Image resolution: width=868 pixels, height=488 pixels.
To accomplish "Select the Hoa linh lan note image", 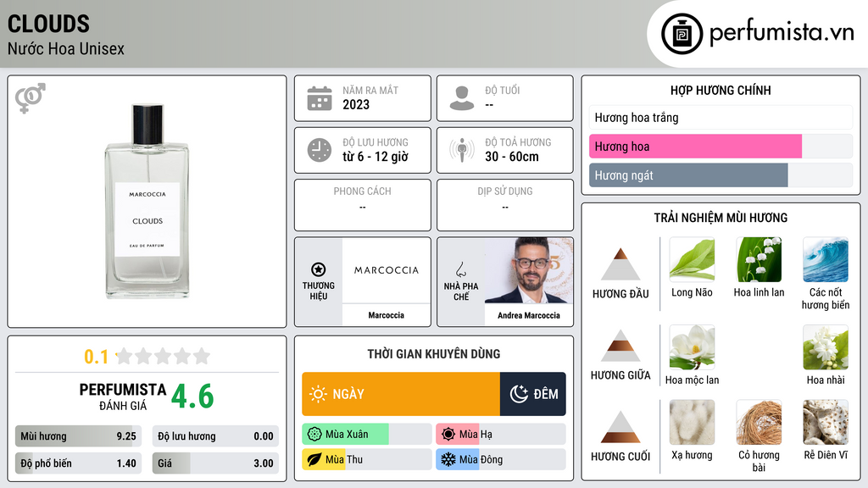I will tap(759, 259).
